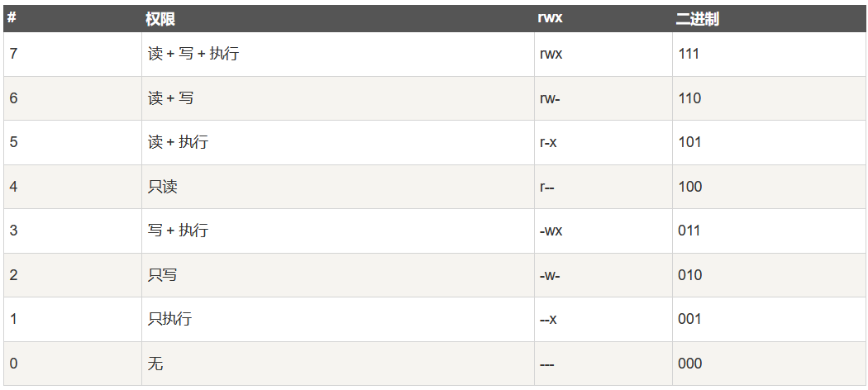This screenshot has width=868, height=390.
Task: Click the binary value 000 cell
Action: point(770,364)
